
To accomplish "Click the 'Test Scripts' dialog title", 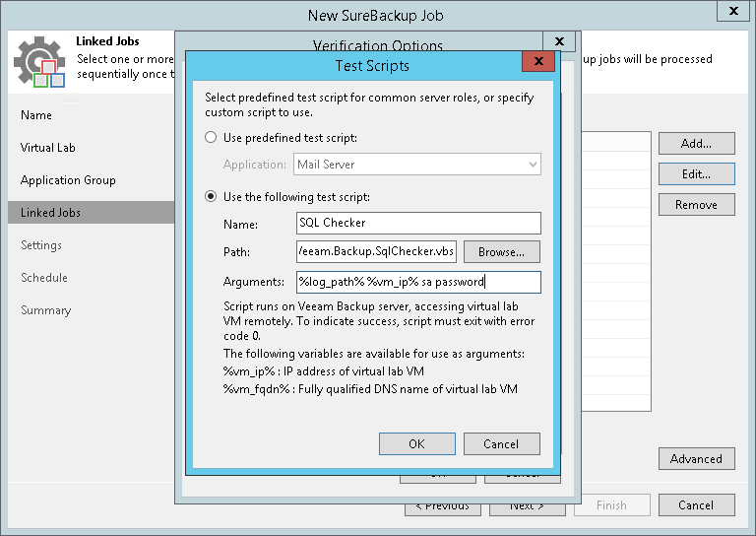I will pyautogui.click(x=372, y=66).
